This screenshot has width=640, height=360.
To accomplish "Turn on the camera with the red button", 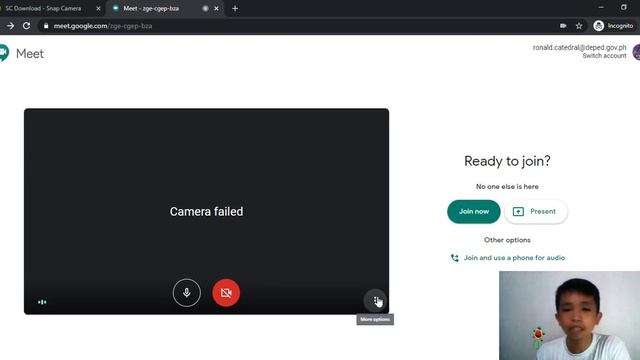I will click(226, 293).
